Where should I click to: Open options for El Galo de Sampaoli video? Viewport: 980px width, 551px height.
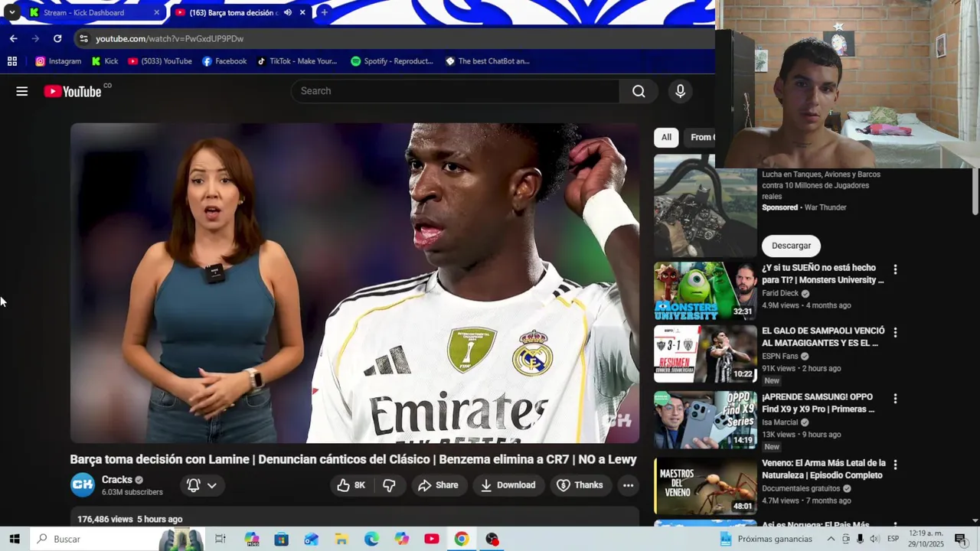[895, 333]
